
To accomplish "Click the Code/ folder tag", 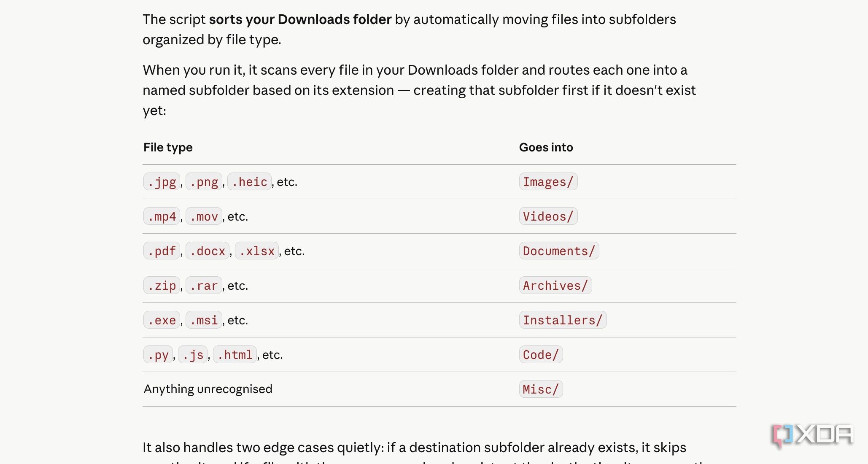I will pyautogui.click(x=541, y=355).
